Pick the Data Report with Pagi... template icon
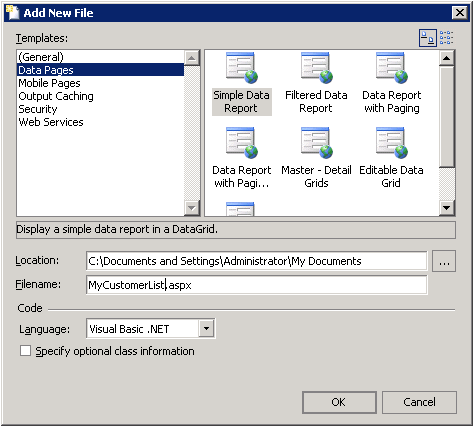This screenshot has height=426, width=475. pyautogui.click(x=242, y=143)
